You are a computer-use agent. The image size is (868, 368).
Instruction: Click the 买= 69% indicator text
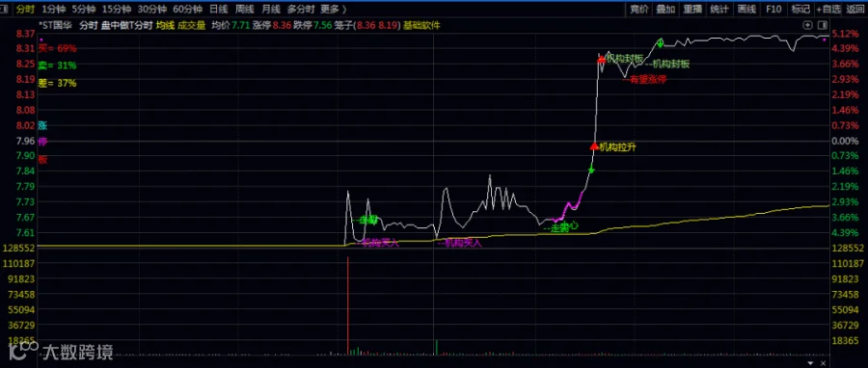coord(58,48)
